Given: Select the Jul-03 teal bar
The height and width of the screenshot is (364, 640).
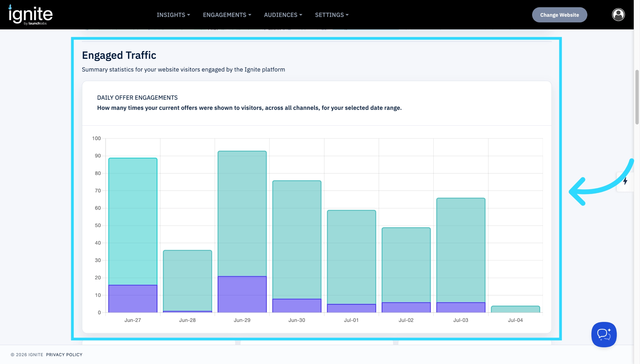Looking at the screenshot, I should (x=461, y=250).
